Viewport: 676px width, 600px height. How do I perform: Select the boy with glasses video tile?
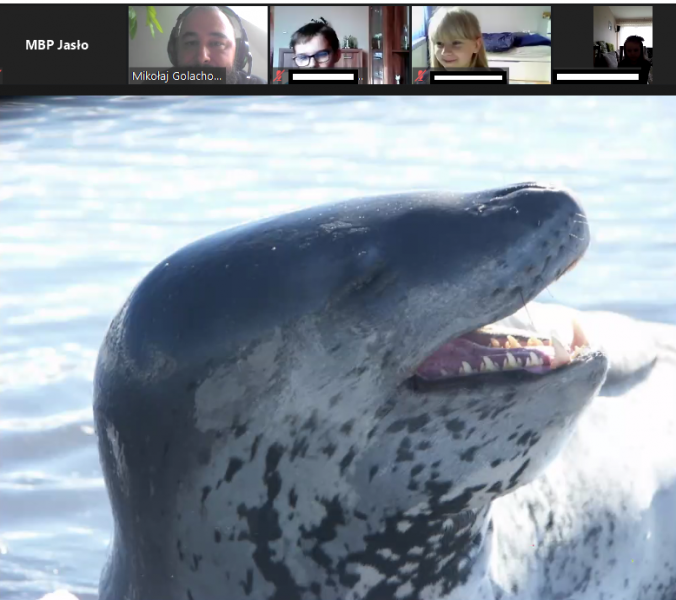339,45
